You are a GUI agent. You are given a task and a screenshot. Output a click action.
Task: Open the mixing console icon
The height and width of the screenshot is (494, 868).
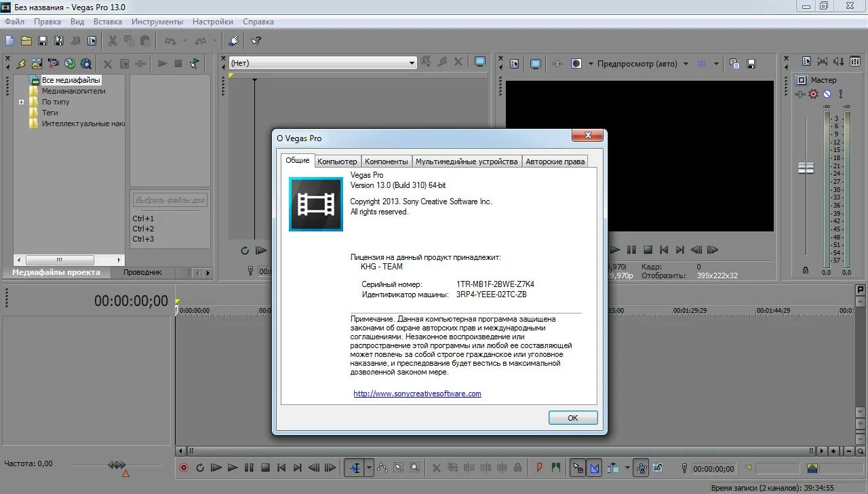click(855, 61)
